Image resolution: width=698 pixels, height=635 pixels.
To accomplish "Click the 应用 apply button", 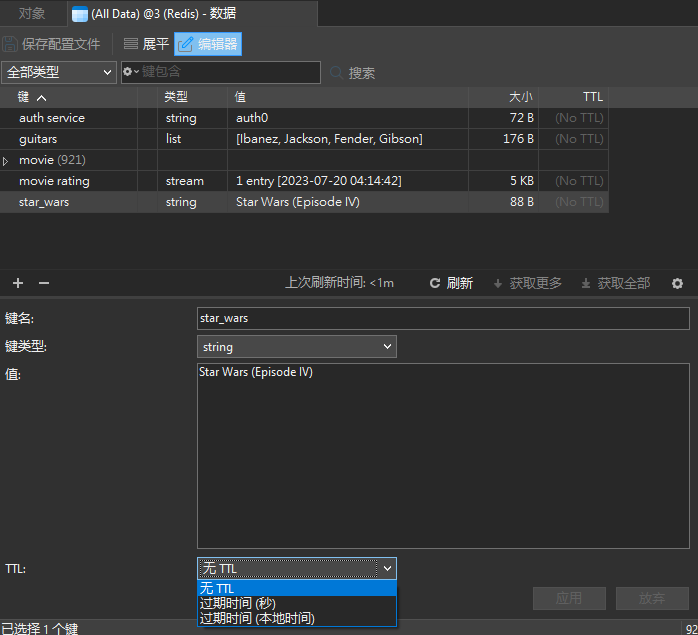I will click(569, 598).
